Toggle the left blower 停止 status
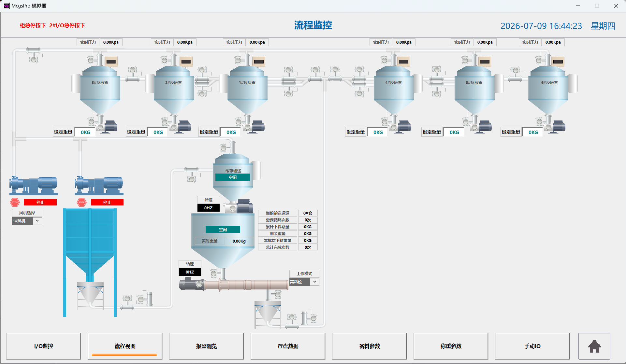This screenshot has width=626, height=364. point(40,202)
